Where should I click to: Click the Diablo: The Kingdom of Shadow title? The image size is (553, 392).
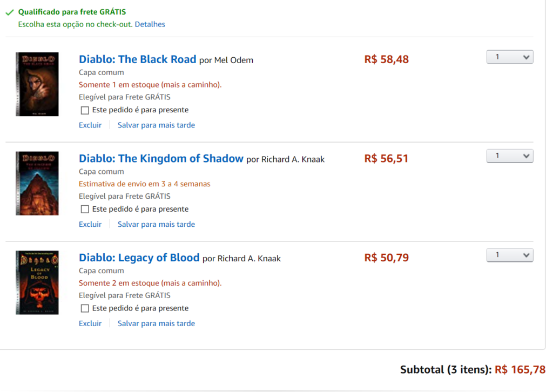tap(161, 159)
